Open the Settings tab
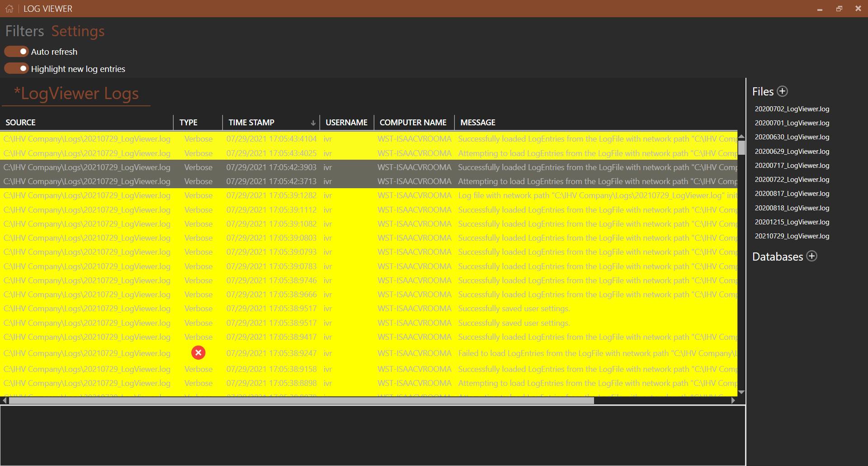Screen dimensions: 868x466 [78, 31]
